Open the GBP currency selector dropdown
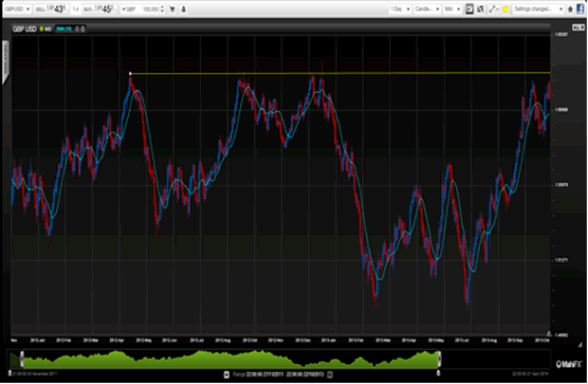 click(128, 8)
